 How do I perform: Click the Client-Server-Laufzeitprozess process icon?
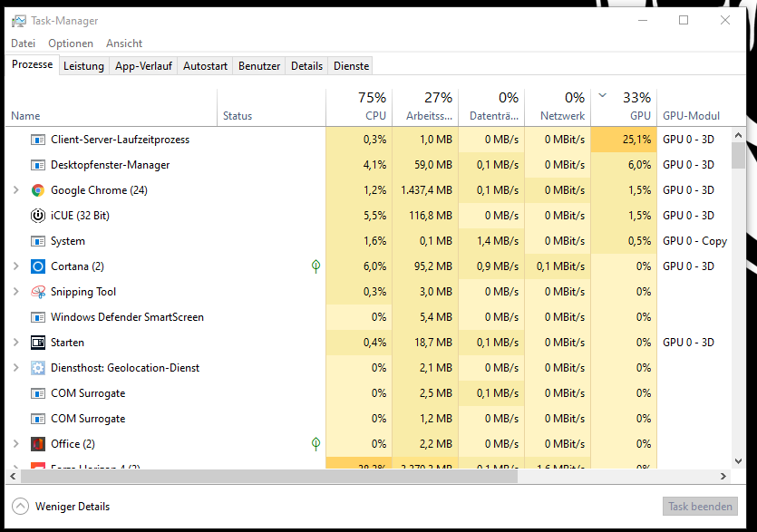38,140
